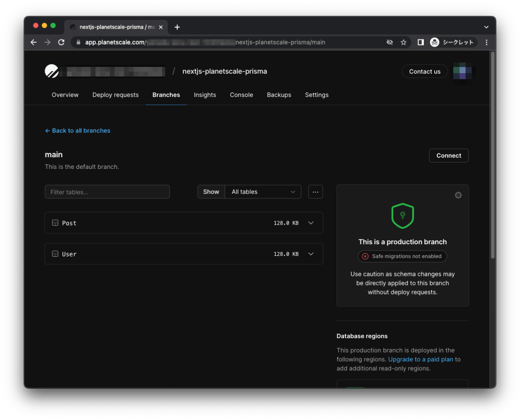
Task: Click the Safe migrations not enabled badge
Action: [x=402, y=256]
